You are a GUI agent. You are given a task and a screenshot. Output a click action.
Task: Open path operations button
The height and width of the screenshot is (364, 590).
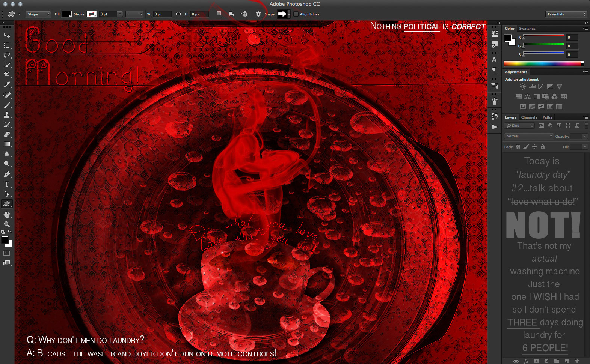(x=219, y=14)
